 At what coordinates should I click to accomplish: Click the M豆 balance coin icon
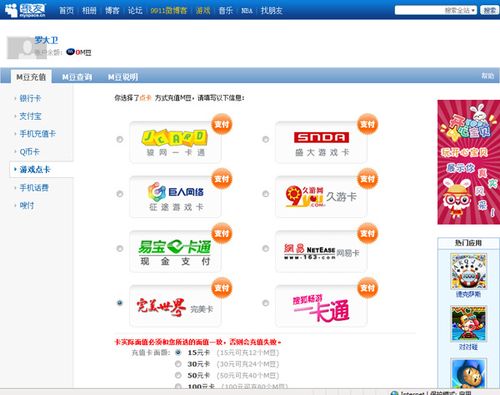[x=70, y=52]
